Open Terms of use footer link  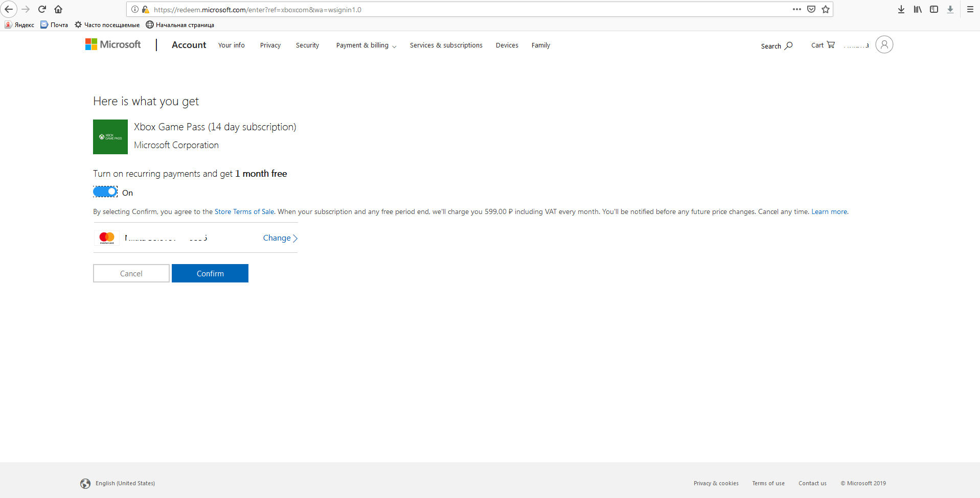point(768,483)
